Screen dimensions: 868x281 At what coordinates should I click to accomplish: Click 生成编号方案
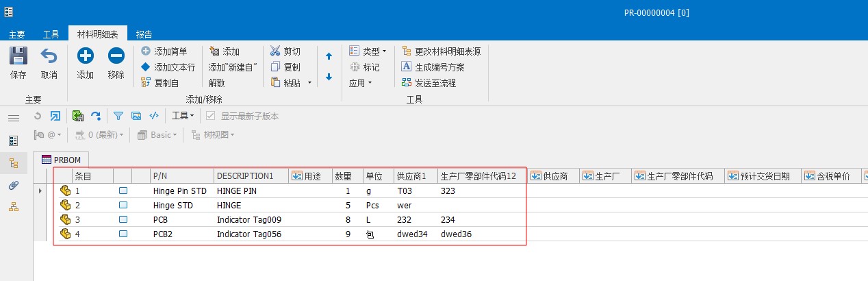click(433, 67)
